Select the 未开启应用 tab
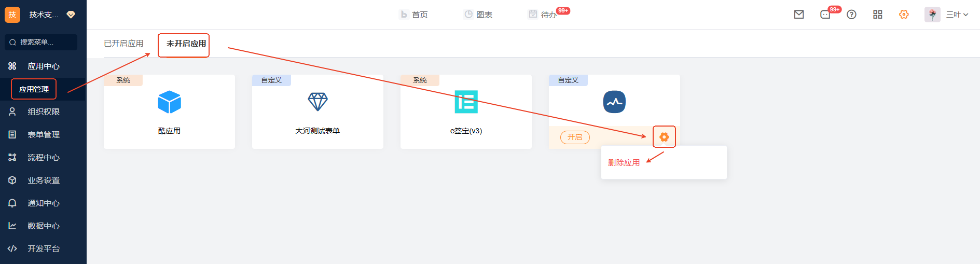980x264 pixels. [x=186, y=44]
